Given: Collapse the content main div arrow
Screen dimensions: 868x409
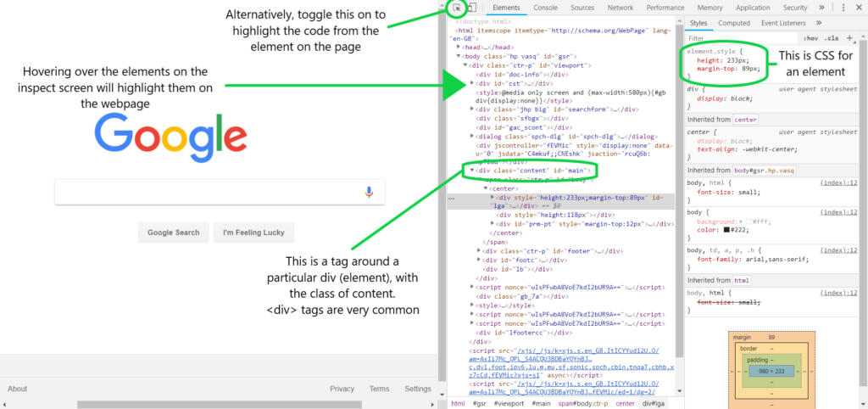Looking at the screenshot, I should pos(472,171).
